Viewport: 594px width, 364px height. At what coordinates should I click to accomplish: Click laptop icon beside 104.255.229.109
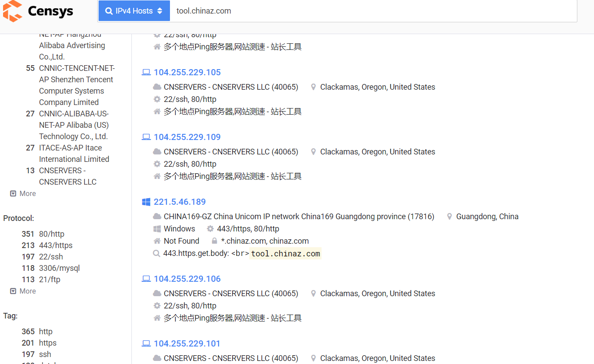[x=146, y=137]
